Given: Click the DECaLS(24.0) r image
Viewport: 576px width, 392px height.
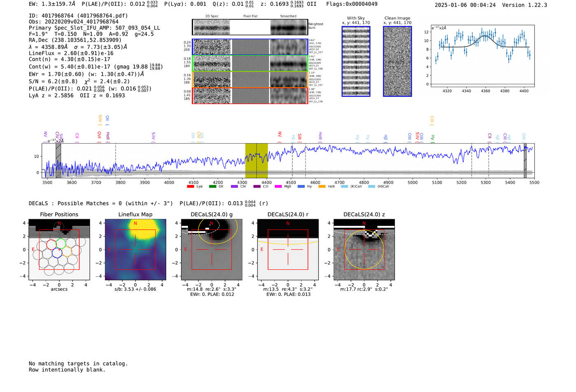Looking at the screenshot, I should pos(288,250).
